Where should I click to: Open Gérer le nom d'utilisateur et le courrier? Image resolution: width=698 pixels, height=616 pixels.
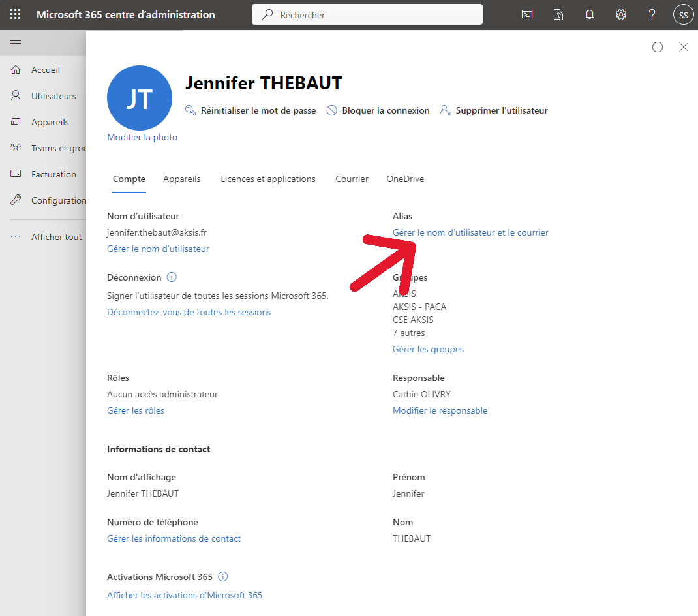470,232
